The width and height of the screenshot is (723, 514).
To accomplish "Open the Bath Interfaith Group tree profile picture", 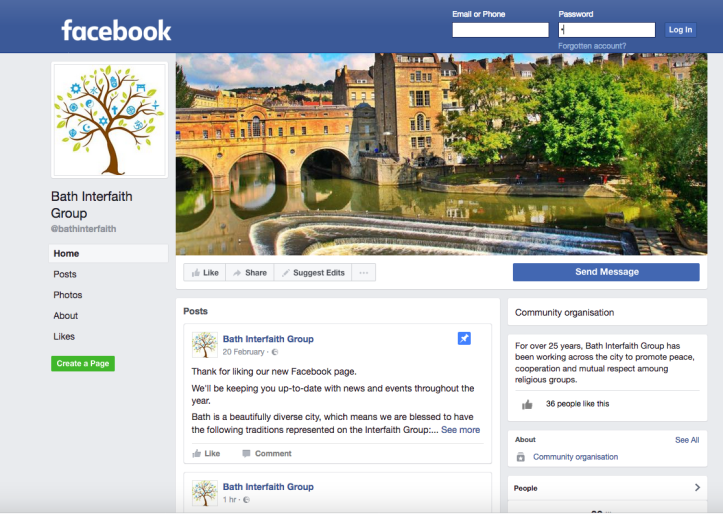I will coord(109,119).
